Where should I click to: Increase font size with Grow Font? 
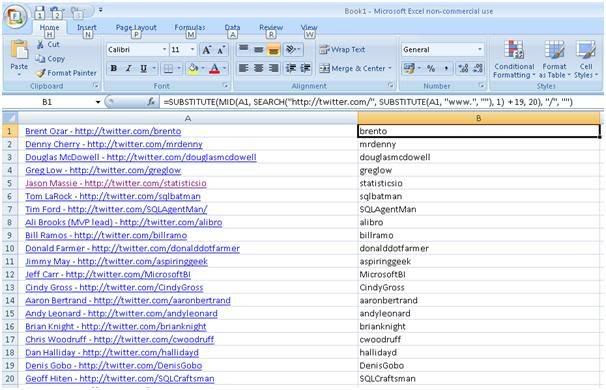[x=207, y=49]
